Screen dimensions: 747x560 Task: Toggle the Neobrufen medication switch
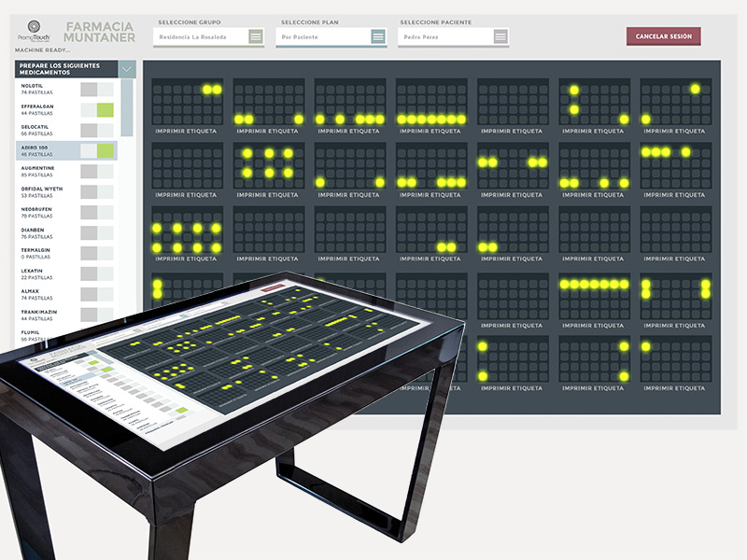[96, 213]
